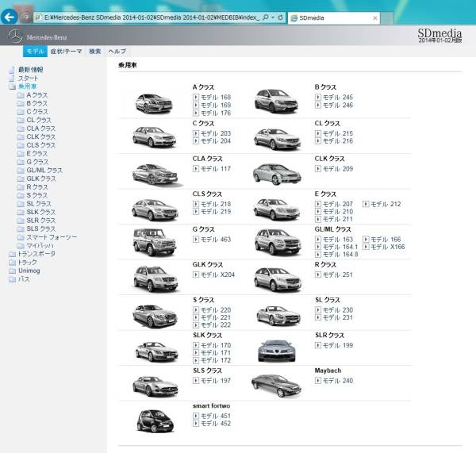Open the ヘルプ tab

(x=117, y=52)
